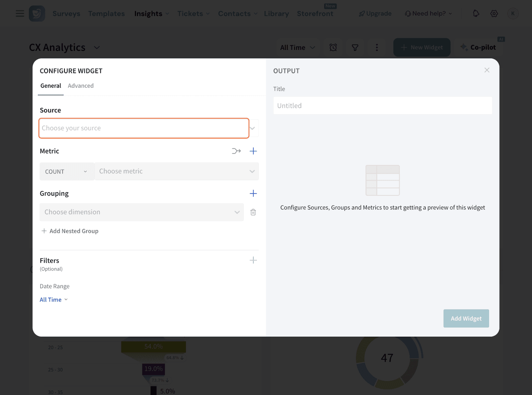Close the Configure Widget dialog
Image resolution: width=532 pixels, height=395 pixels.
[487, 70]
